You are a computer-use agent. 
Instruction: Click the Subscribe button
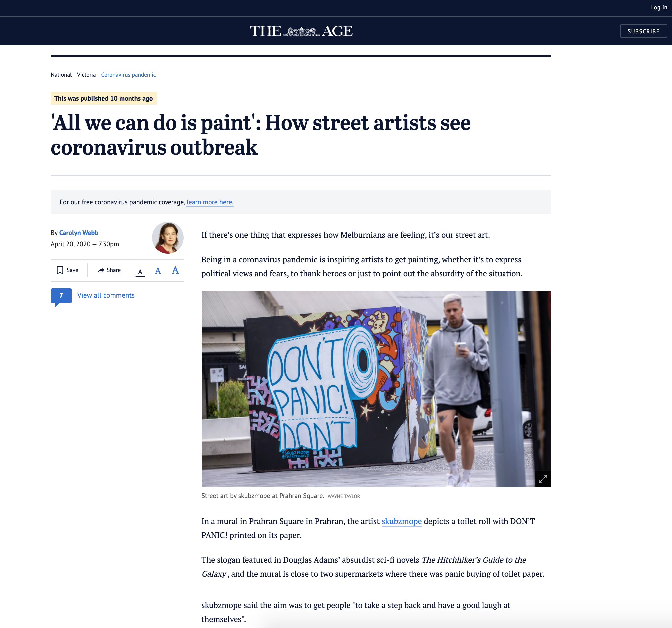pos(643,31)
